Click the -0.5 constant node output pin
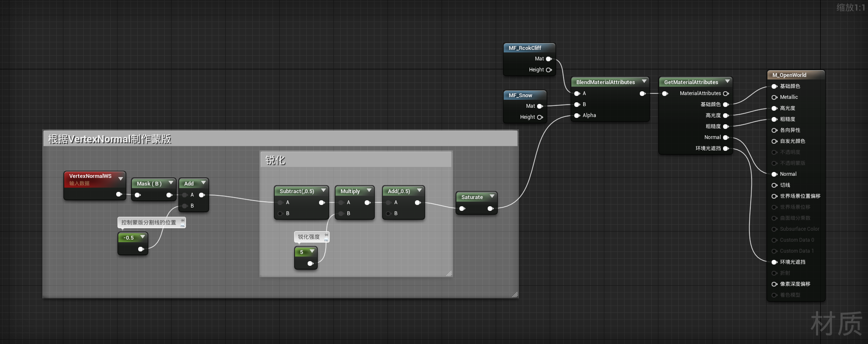 [x=141, y=249]
